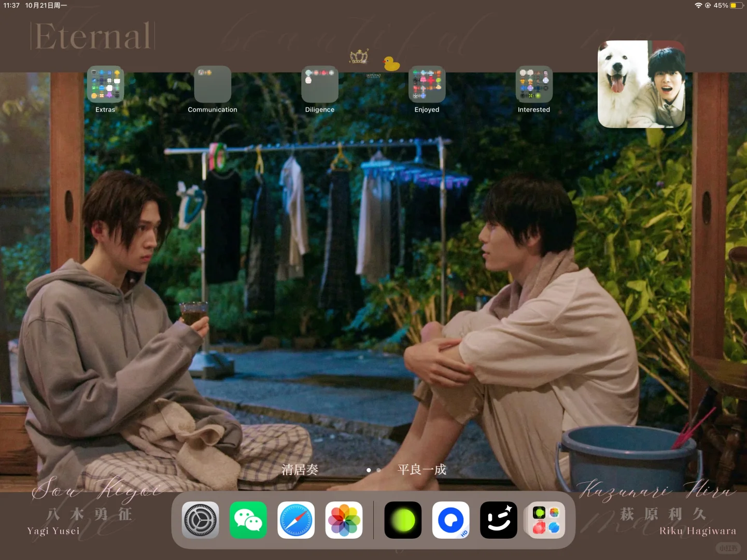Tap the 10月21日周一 date text
The height and width of the screenshot is (560, 747).
[46, 5]
